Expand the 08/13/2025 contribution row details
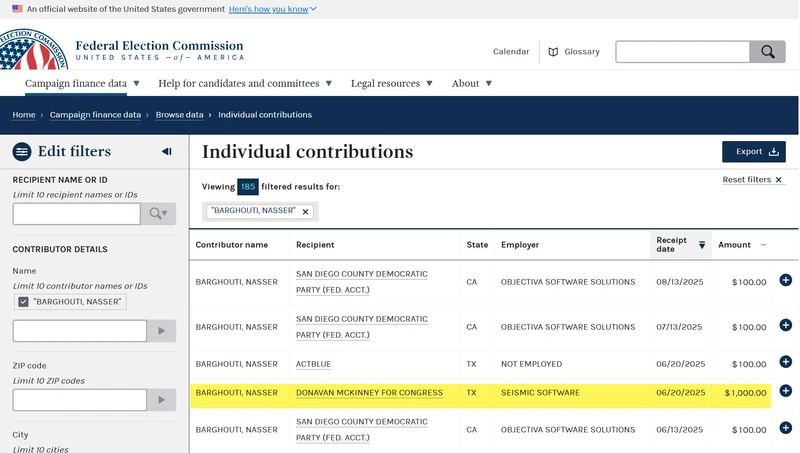 [x=786, y=280]
